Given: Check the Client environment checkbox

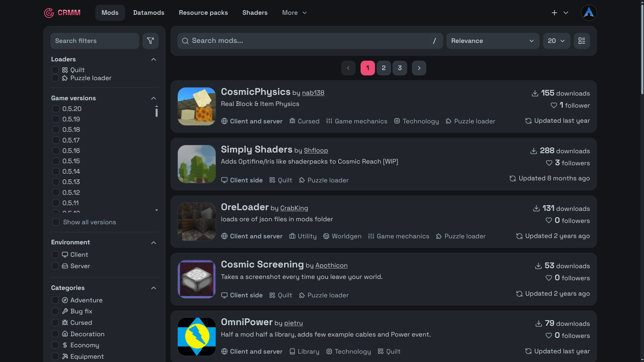Looking at the screenshot, I should [55, 255].
